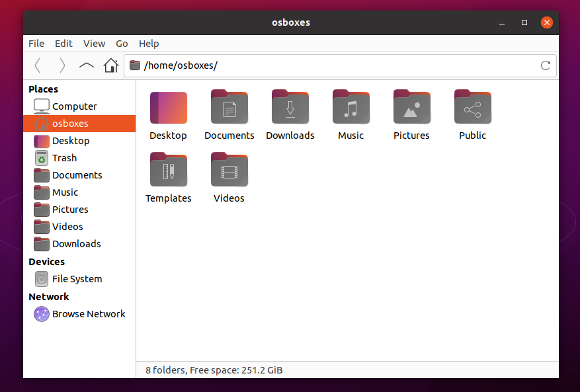Open File System under Devices
Image resolution: width=580 pixels, height=392 pixels.
(77, 279)
